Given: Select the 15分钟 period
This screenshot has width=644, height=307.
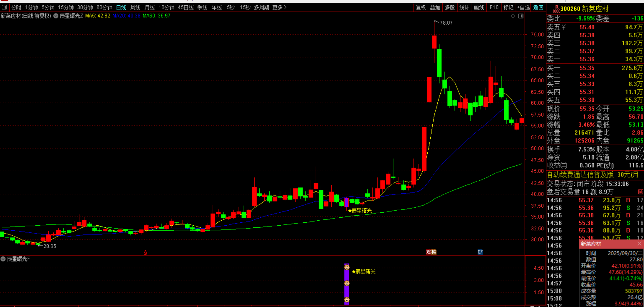Looking at the screenshot, I should (x=66, y=7).
